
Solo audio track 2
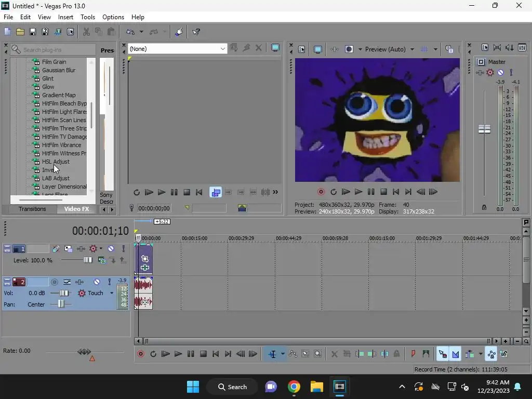[109, 282]
